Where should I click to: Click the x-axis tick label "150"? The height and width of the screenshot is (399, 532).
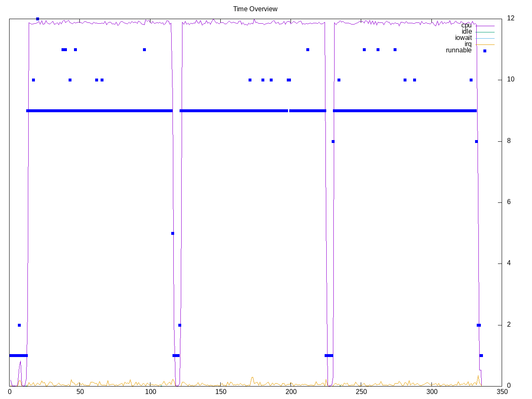click(x=221, y=392)
